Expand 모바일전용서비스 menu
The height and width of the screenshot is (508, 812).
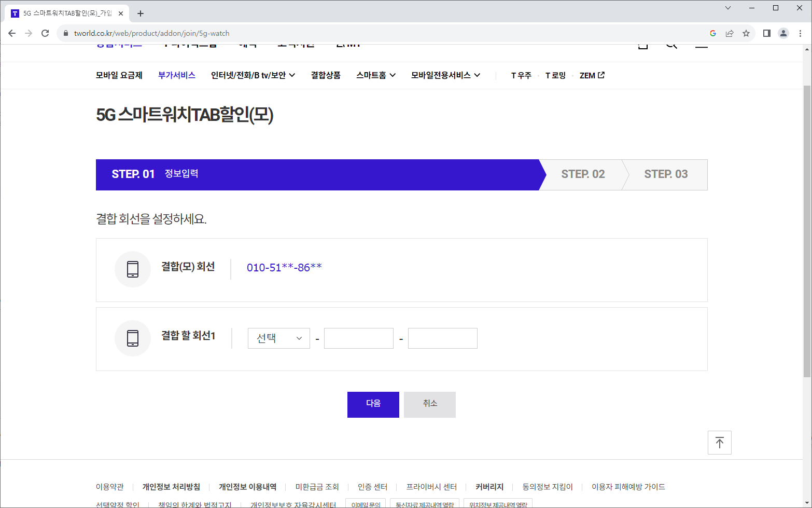(x=446, y=75)
